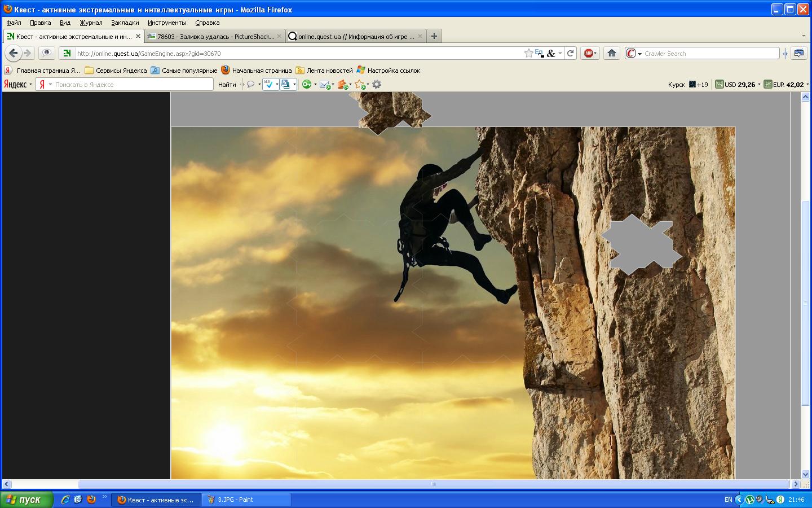
Task: Reload the current page
Action: tap(571, 53)
